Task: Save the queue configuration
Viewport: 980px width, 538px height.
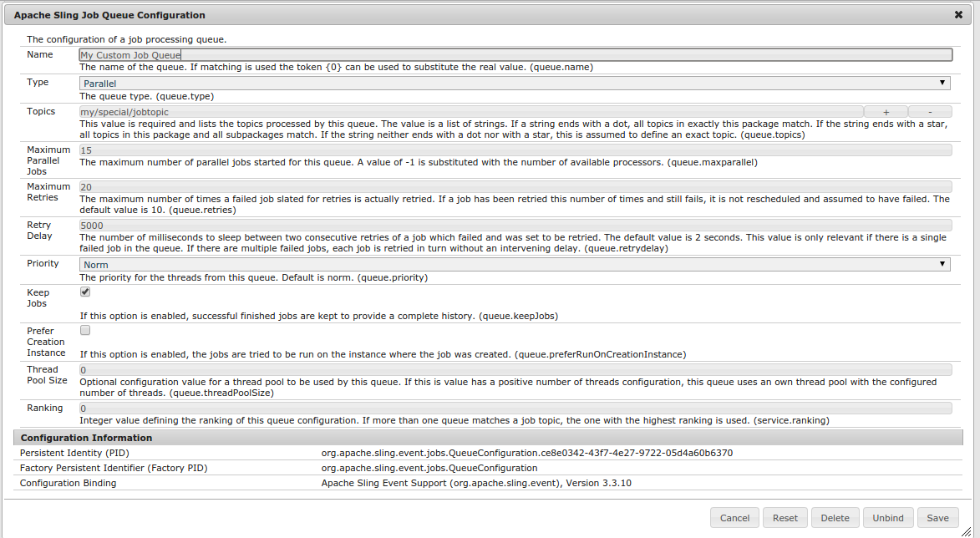Action: pyautogui.click(x=937, y=518)
